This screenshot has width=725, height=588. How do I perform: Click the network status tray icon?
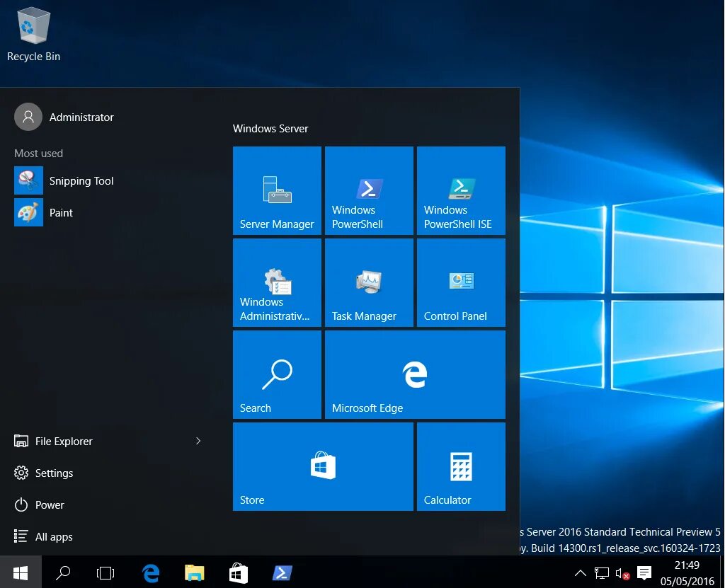(x=602, y=574)
